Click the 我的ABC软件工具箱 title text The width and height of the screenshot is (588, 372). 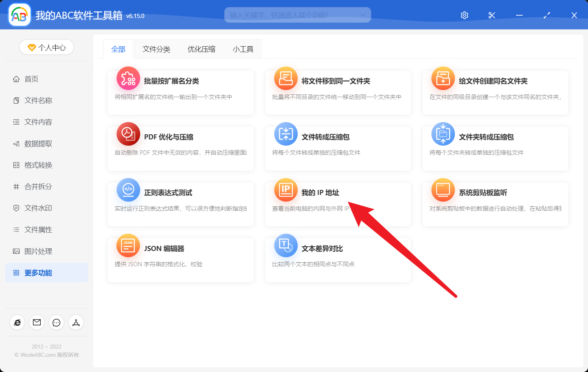point(79,15)
